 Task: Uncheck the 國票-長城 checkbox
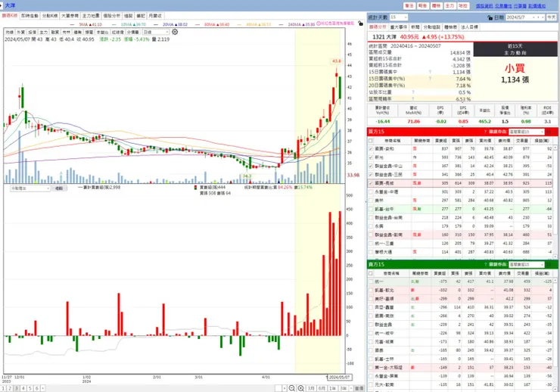coord(371,183)
